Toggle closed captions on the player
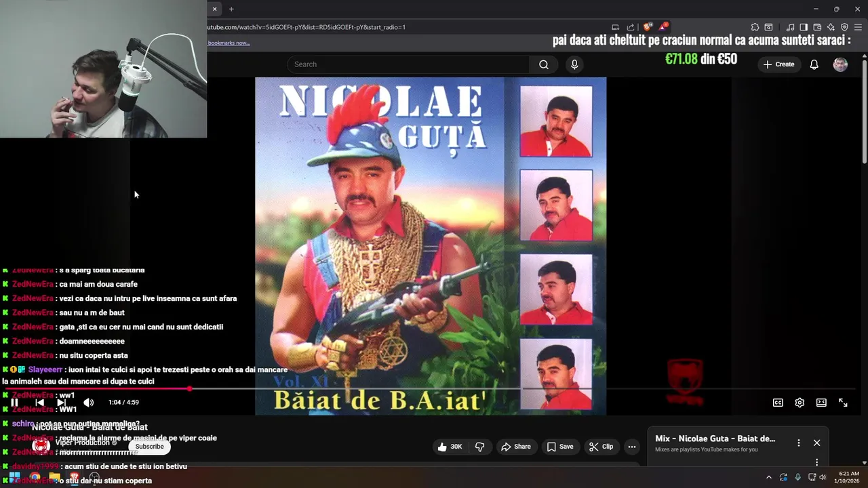The image size is (868, 488). (x=778, y=403)
